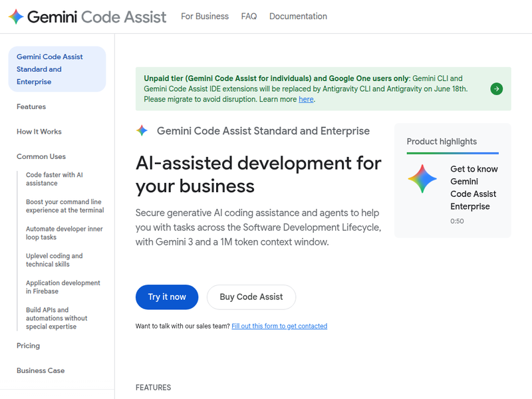Open the Get to know Gemini video thumbnail
532x399 pixels.
[422, 179]
